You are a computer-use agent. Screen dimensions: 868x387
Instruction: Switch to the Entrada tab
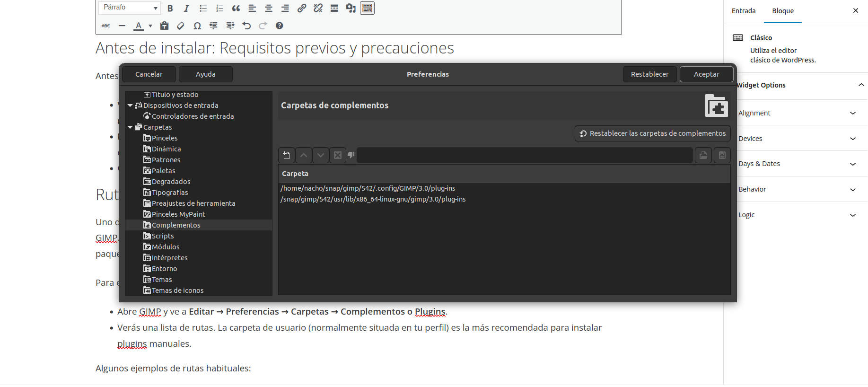coord(743,11)
